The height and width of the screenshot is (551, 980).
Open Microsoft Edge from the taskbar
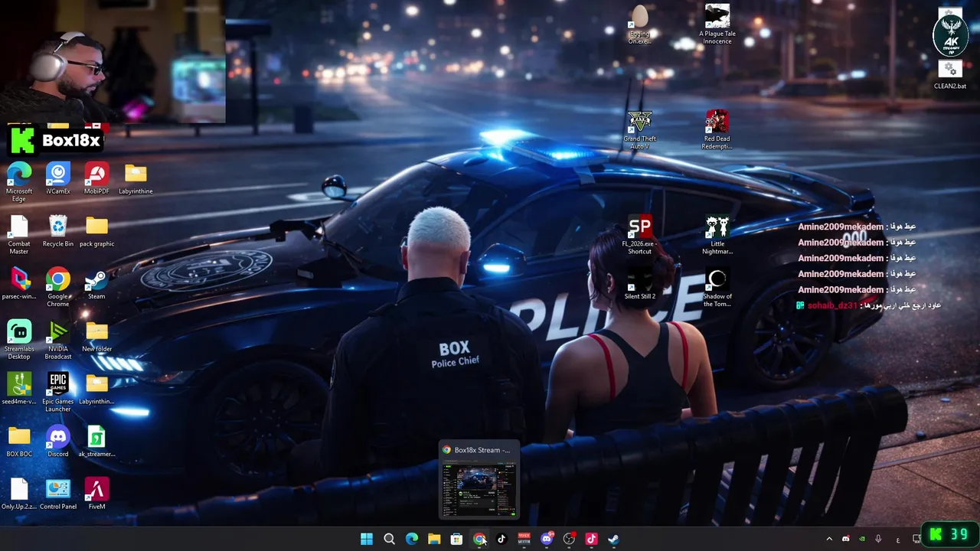[x=412, y=539]
